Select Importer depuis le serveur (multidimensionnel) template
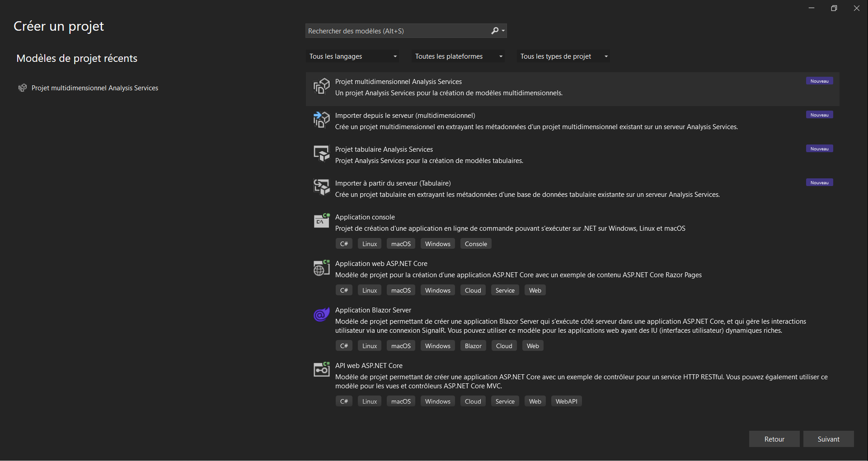The width and height of the screenshot is (868, 461). pos(405,116)
